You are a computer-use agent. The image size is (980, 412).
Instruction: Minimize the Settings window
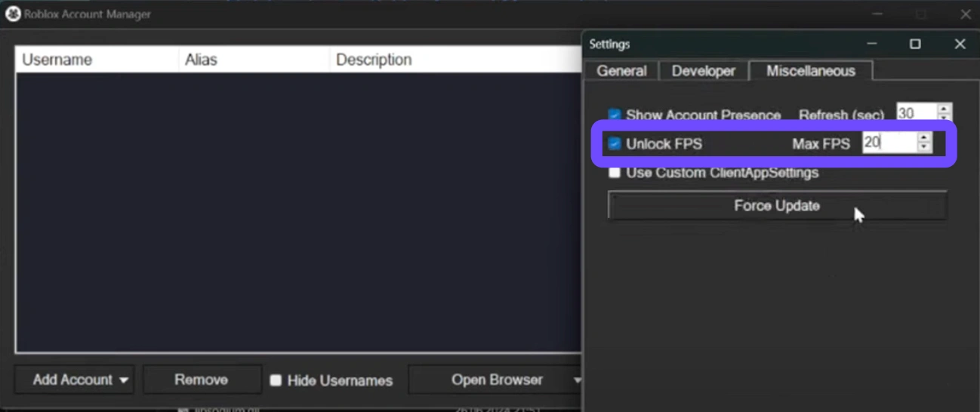871,44
